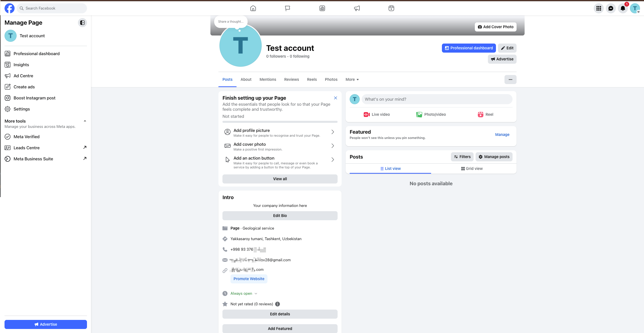This screenshot has width=644, height=333.
Task: Collapse the More tools section chevron
Action: click(x=85, y=121)
